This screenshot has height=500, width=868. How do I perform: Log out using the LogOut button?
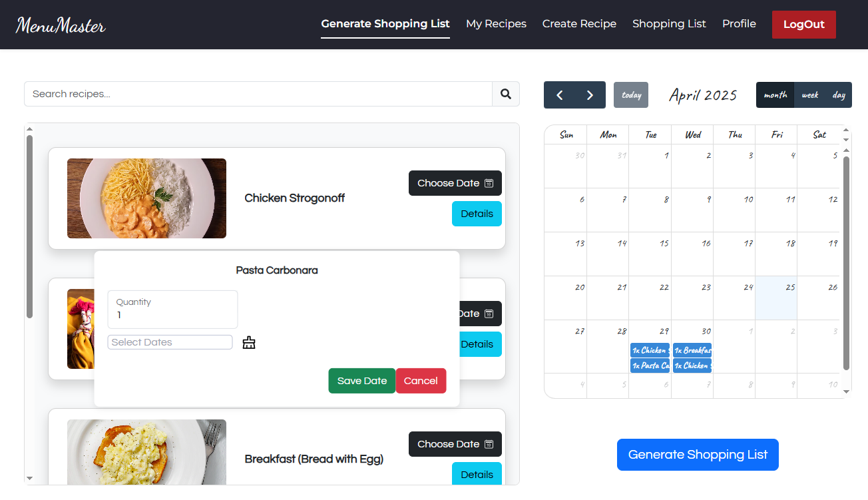click(804, 25)
